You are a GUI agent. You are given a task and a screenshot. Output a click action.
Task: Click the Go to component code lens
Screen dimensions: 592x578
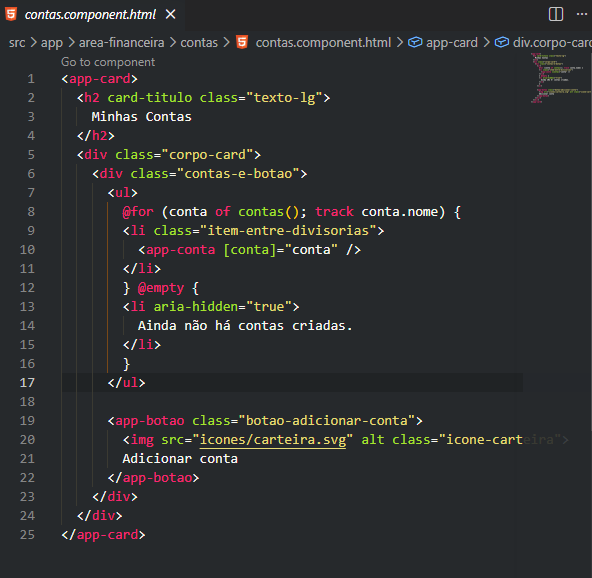pyautogui.click(x=108, y=62)
